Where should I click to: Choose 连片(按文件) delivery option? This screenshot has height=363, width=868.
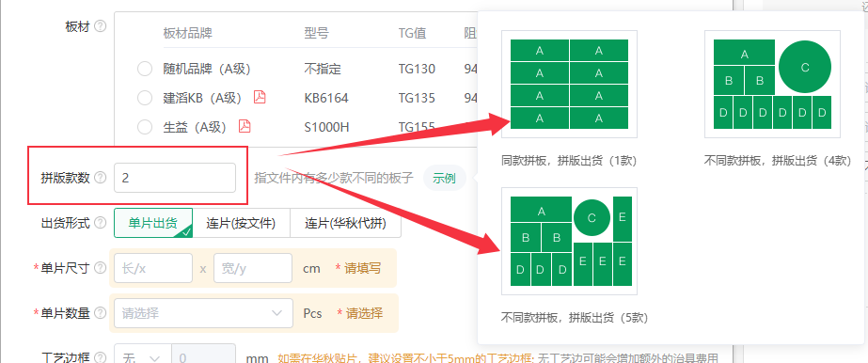(x=241, y=223)
